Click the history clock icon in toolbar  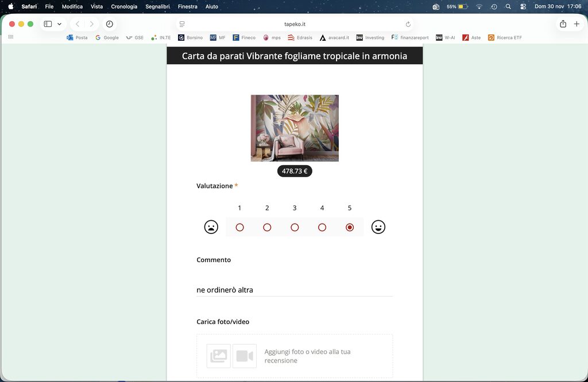click(x=110, y=24)
